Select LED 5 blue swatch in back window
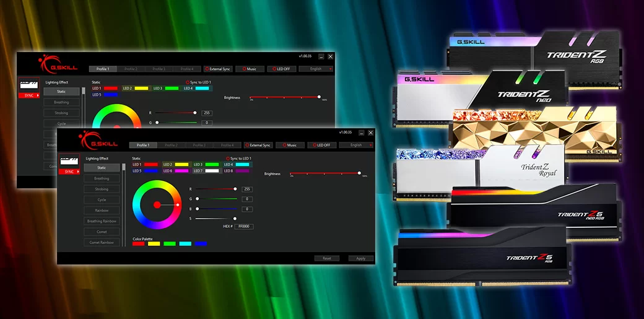644x319 pixels. [111, 95]
